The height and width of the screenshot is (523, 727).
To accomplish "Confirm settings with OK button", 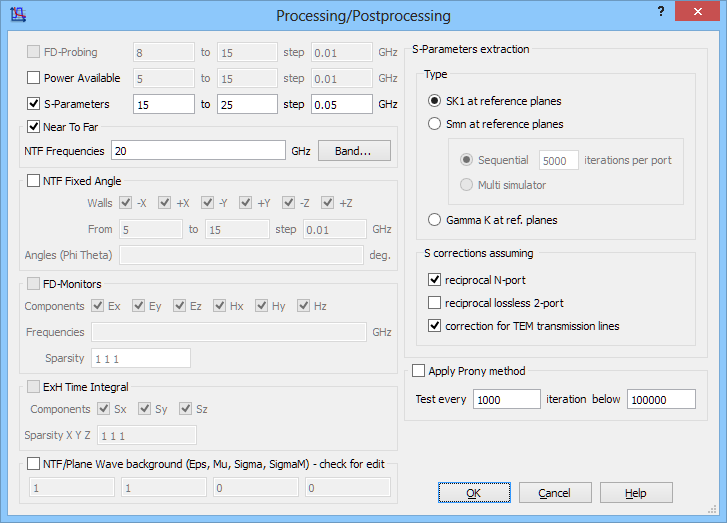I will [474, 492].
